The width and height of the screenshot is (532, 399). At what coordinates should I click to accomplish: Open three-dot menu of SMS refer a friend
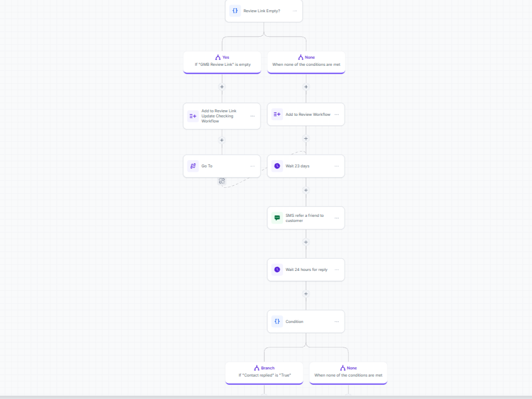coord(337,218)
